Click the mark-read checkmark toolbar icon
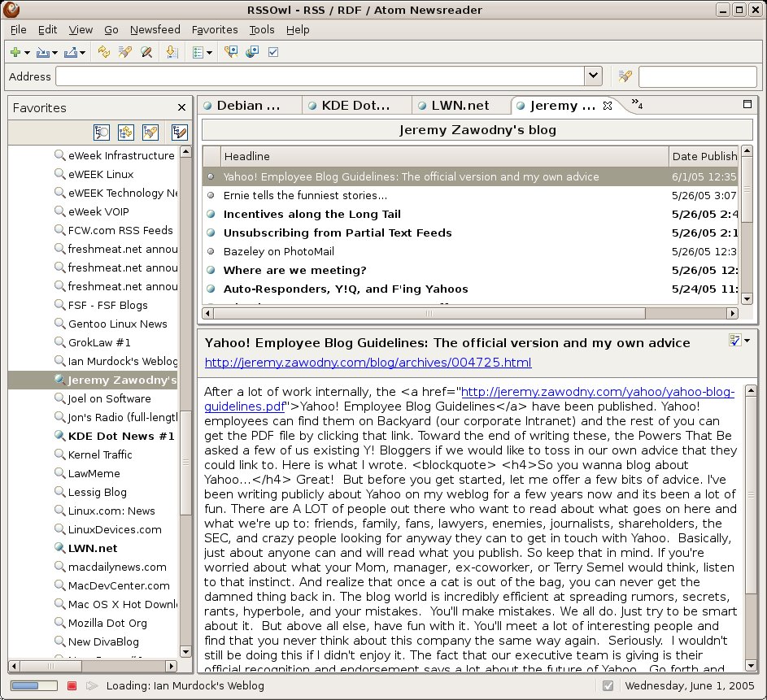The width and height of the screenshot is (767, 700). pos(273,52)
